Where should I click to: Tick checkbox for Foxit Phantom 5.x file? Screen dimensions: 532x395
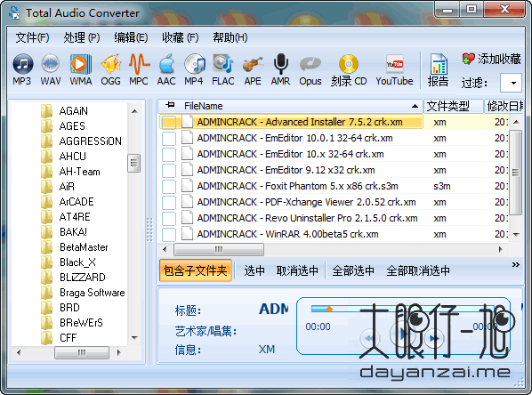[169, 186]
